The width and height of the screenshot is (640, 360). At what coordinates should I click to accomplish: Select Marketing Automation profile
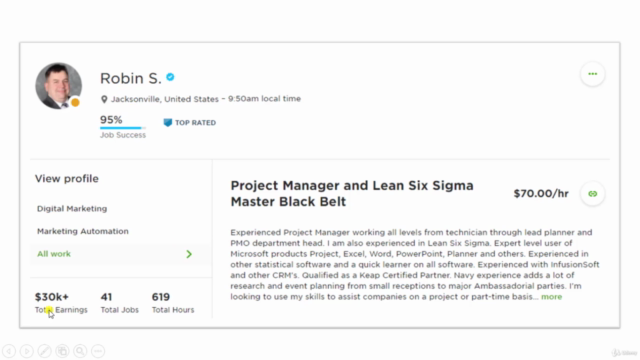click(x=83, y=231)
